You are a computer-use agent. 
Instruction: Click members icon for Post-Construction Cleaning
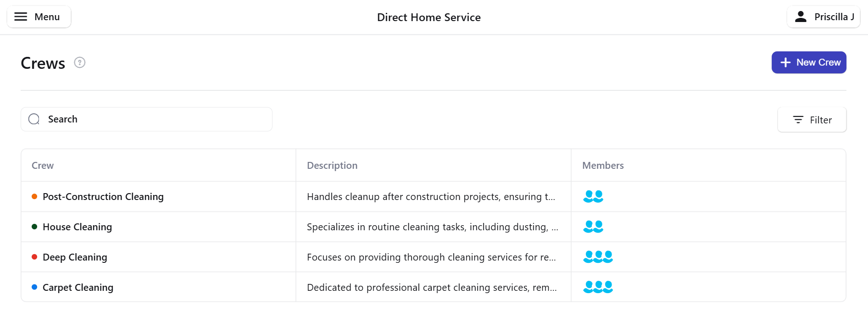[x=593, y=196]
